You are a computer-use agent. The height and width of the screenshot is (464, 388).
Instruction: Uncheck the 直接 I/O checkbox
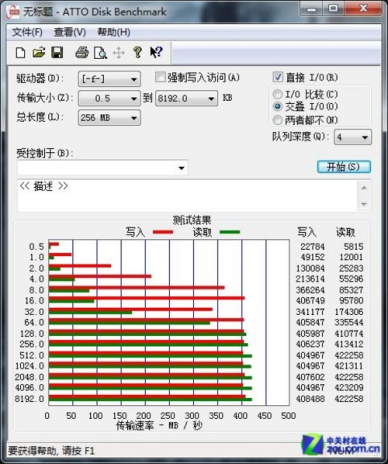(x=278, y=77)
